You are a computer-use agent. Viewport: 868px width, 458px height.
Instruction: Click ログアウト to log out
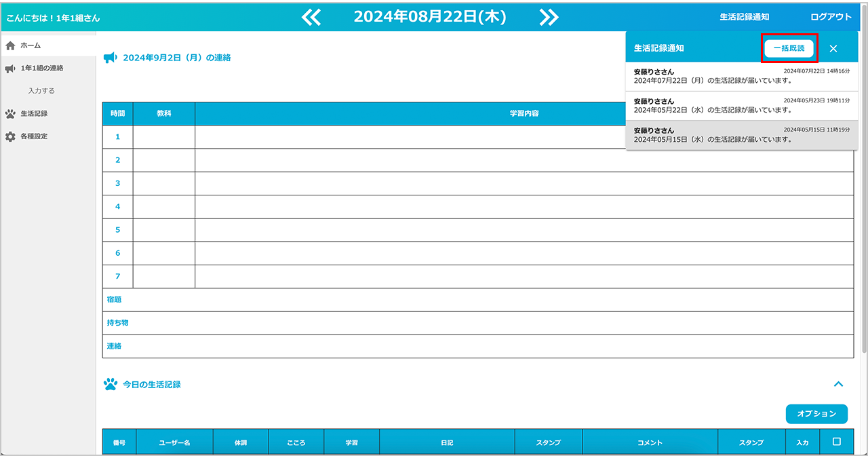(x=831, y=17)
